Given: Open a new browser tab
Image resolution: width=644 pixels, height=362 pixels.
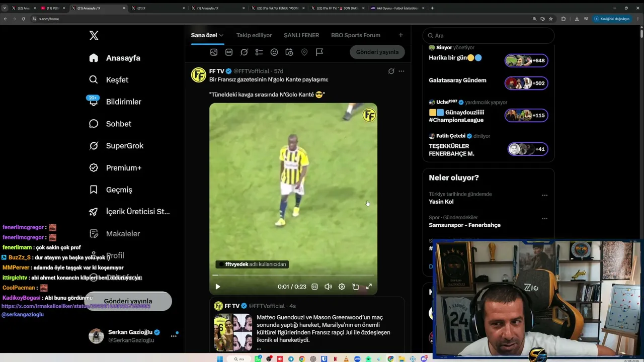Looking at the screenshot, I should pyautogui.click(x=432, y=8).
